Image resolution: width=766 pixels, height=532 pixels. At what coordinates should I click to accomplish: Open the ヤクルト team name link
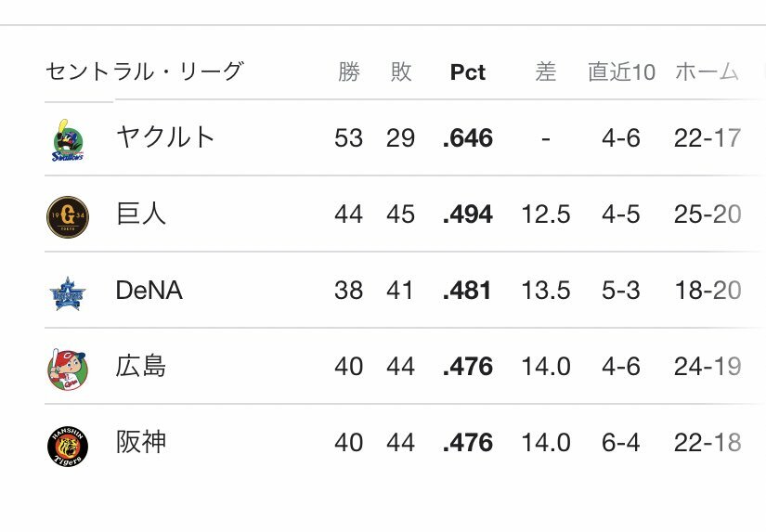[165, 136]
